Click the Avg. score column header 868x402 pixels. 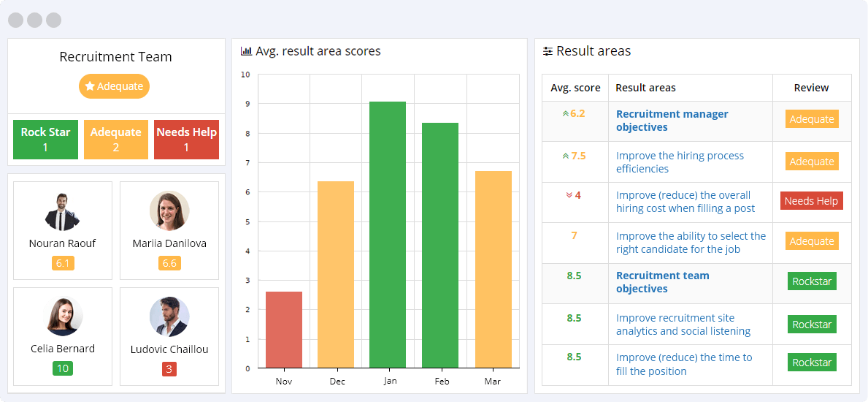[575, 88]
